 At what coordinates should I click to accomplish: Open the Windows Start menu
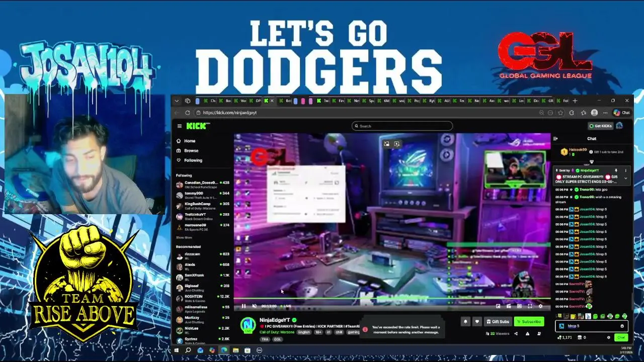coord(177,350)
